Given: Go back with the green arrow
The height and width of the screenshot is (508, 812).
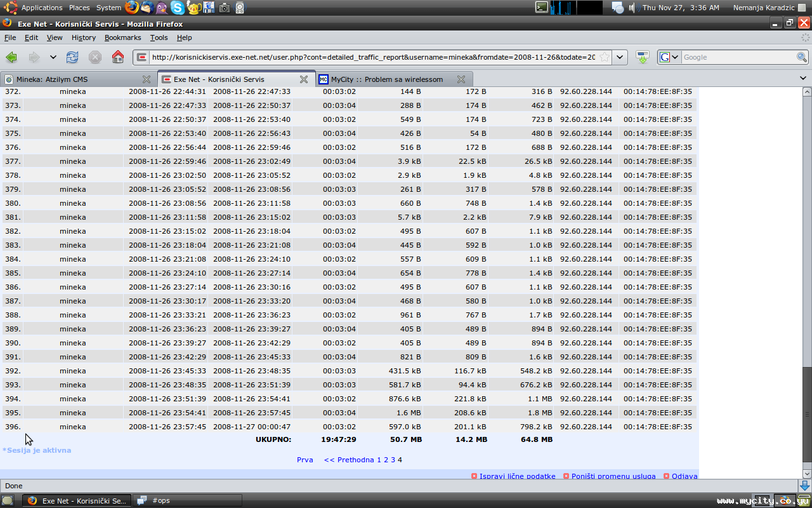Looking at the screenshot, I should 11,57.
